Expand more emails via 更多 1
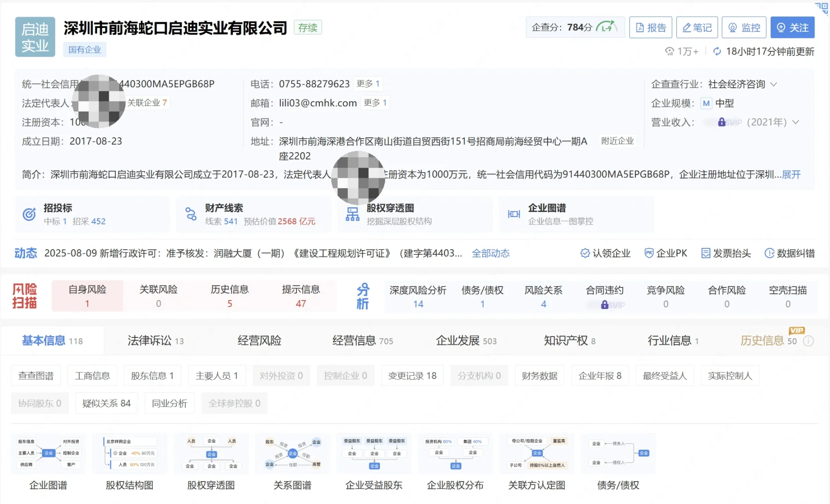This screenshot has height=504, width=830. click(375, 103)
